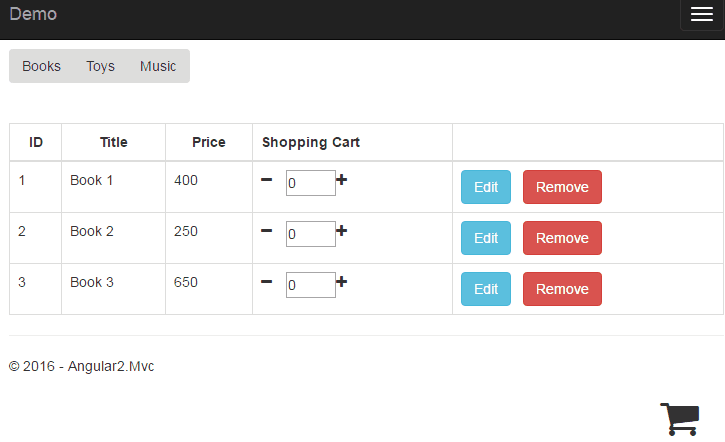Open the Music category tab
The image size is (725, 442).
pos(158,66)
